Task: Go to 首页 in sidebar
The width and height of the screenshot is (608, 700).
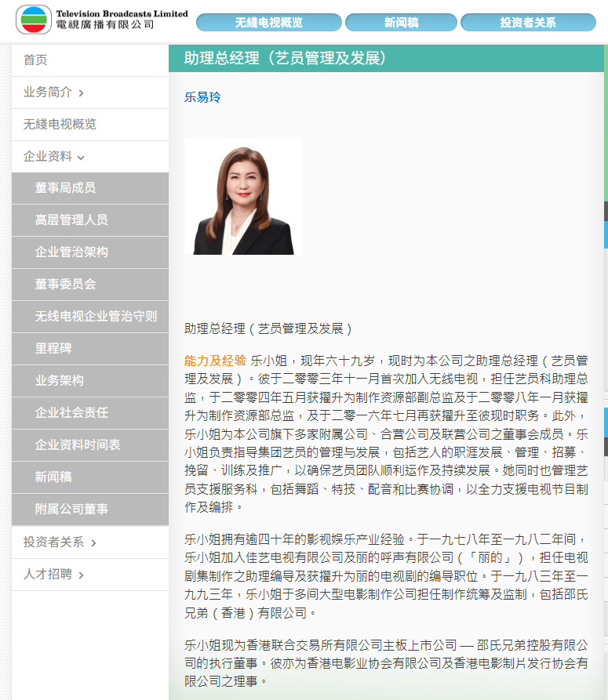Action: pyautogui.click(x=35, y=60)
